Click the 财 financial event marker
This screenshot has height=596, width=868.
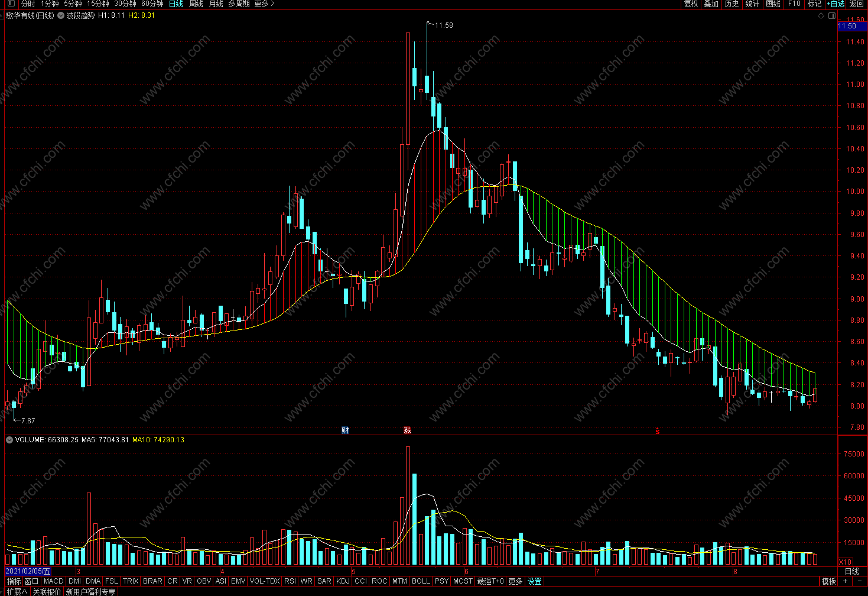coord(346,430)
